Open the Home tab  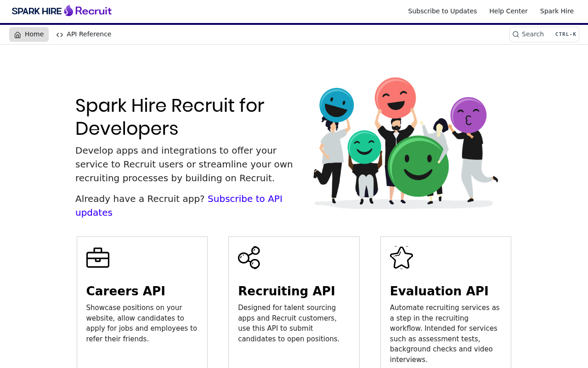point(29,34)
